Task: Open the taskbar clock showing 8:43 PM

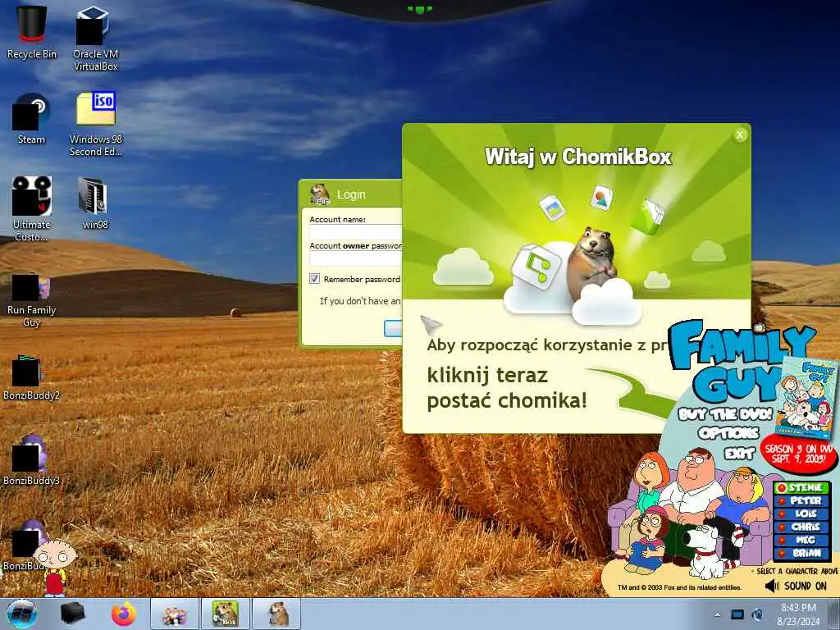Action: [798, 614]
